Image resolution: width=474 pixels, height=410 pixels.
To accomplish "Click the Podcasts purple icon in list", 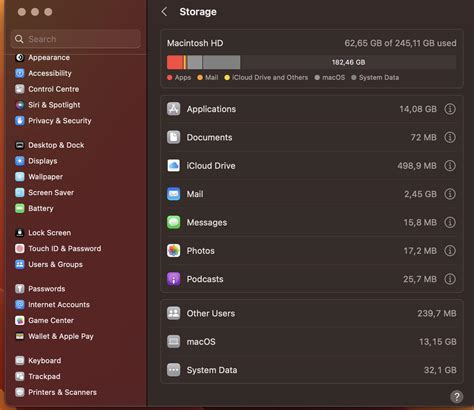I will 174,279.
